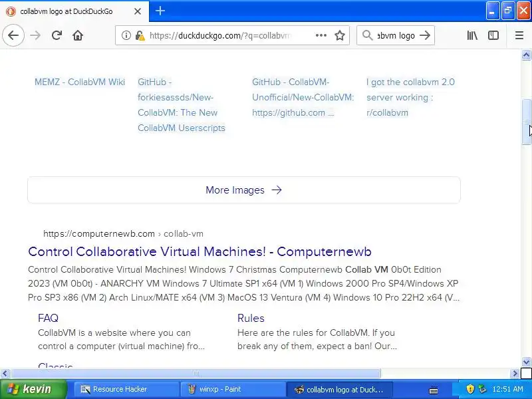Viewport: 532px width, 399px height.
Task: Open the browser home page
Action: click(78, 35)
